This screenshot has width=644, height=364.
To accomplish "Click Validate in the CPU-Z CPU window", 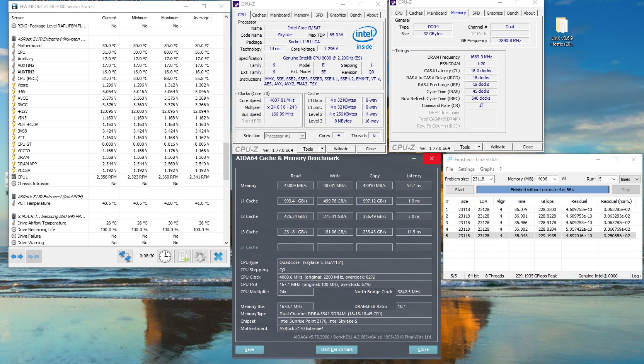I will (341, 149).
